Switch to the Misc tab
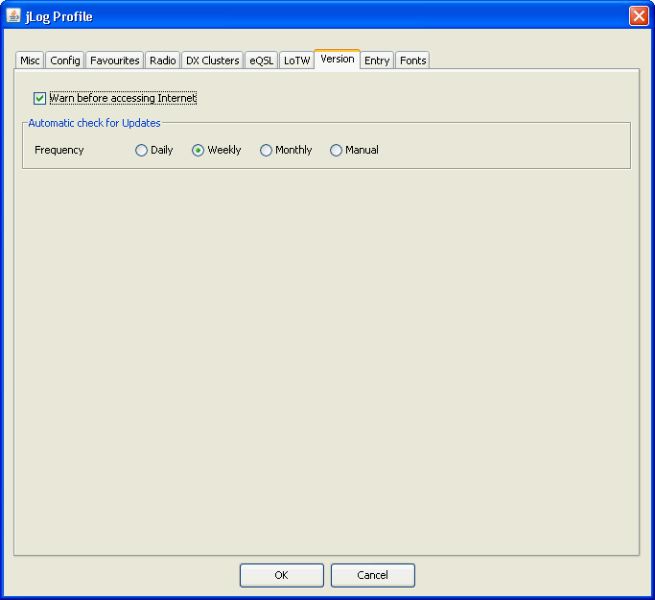 [x=31, y=61]
